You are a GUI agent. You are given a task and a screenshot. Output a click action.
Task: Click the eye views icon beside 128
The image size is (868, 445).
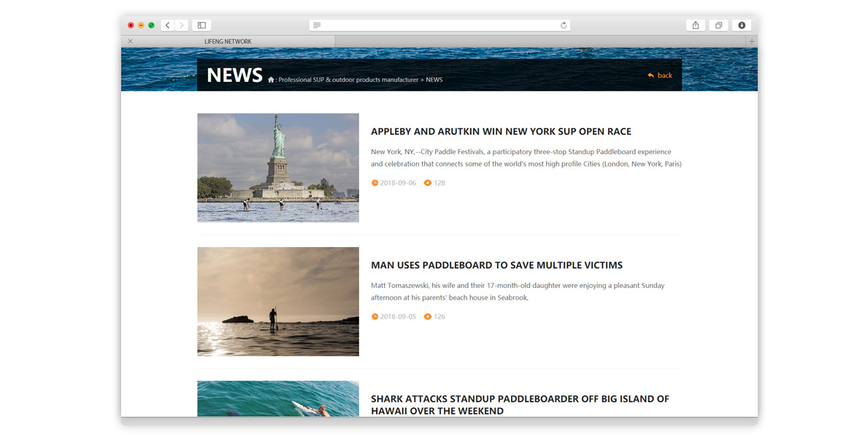pos(427,183)
